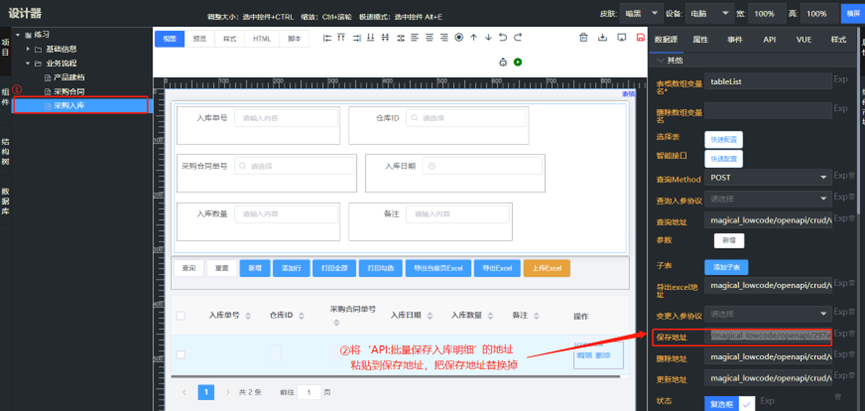The width and height of the screenshot is (865, 411).
Task: Click the trash delete icon in toolbar
Action: [x=583, y=38]
